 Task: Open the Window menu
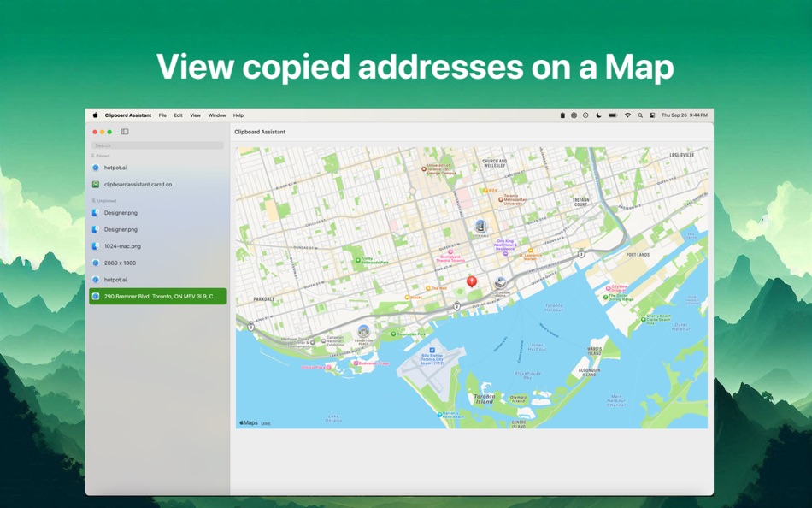217,115
